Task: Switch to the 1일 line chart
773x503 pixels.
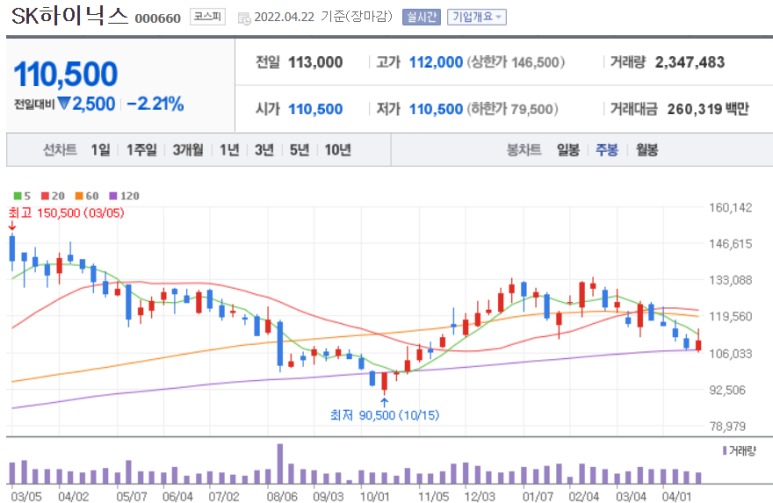Action: pyautogui.click(x=100, y=150)
